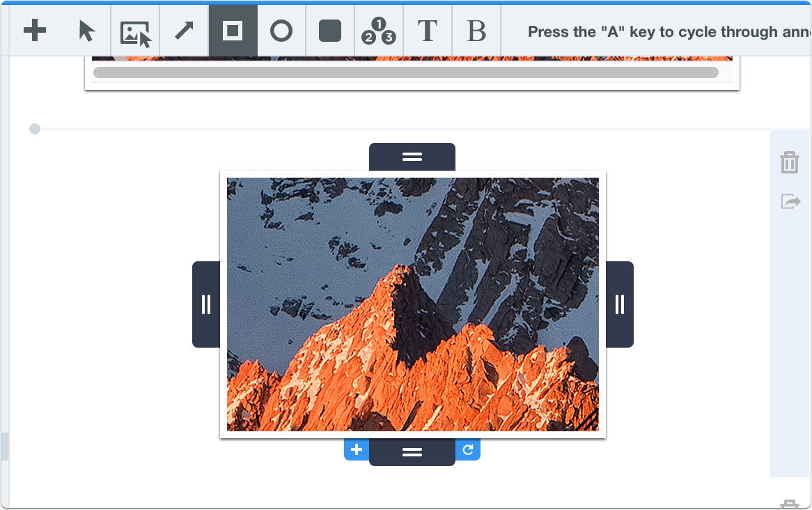Image resolution: width=812 pixels, height=510 pixels.
Task: Select the filled rounded rectangle tool
Action: [330, 31]
